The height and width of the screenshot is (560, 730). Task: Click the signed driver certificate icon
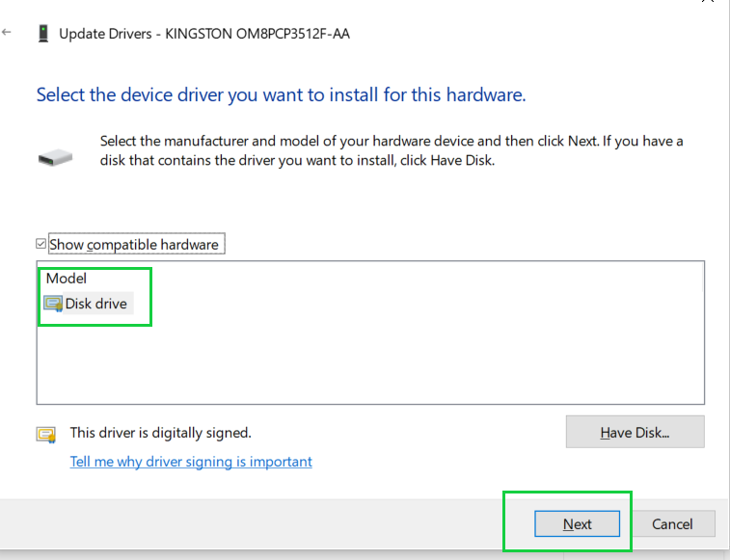[x=46, y=435]
